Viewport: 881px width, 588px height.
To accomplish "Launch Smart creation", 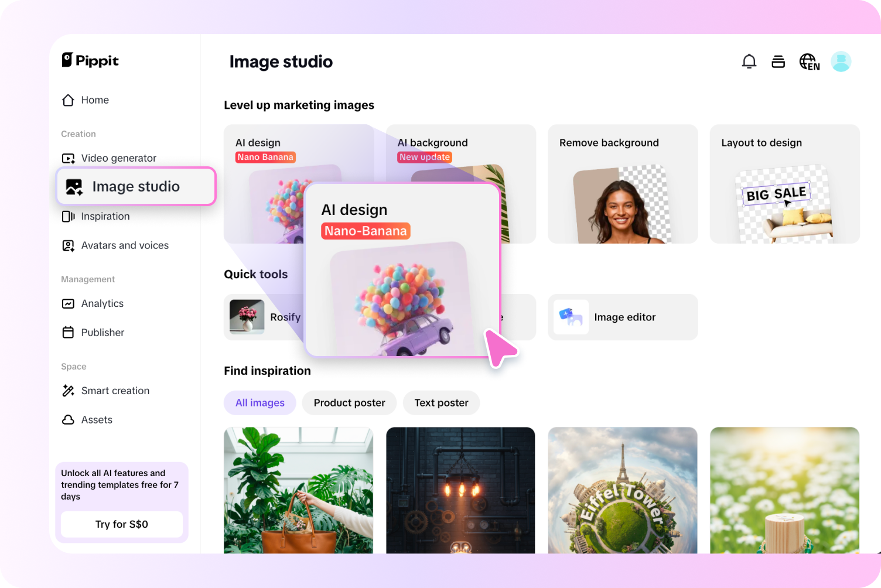I will pos(105,391).
